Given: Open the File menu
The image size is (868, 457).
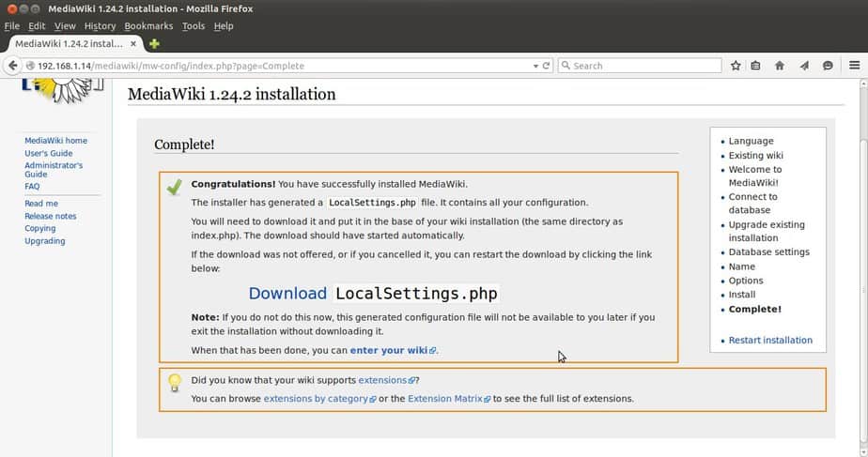Looking at the screenshot, I should (11, 26).
